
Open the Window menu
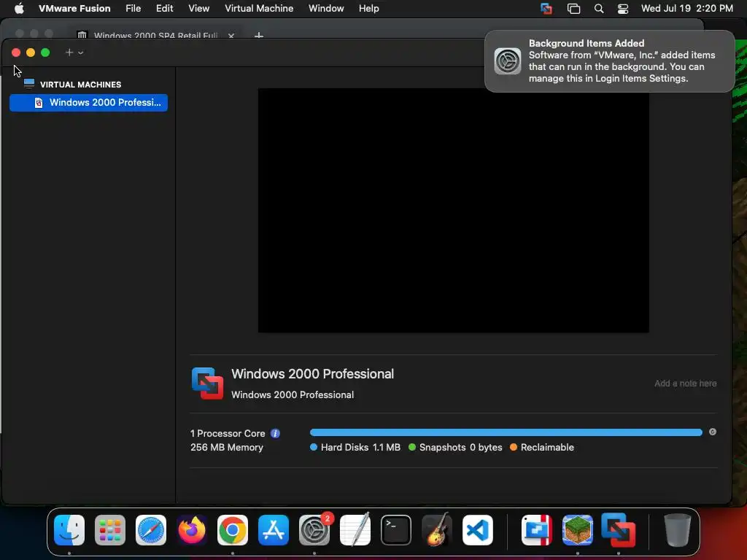[x=326, y=9]
